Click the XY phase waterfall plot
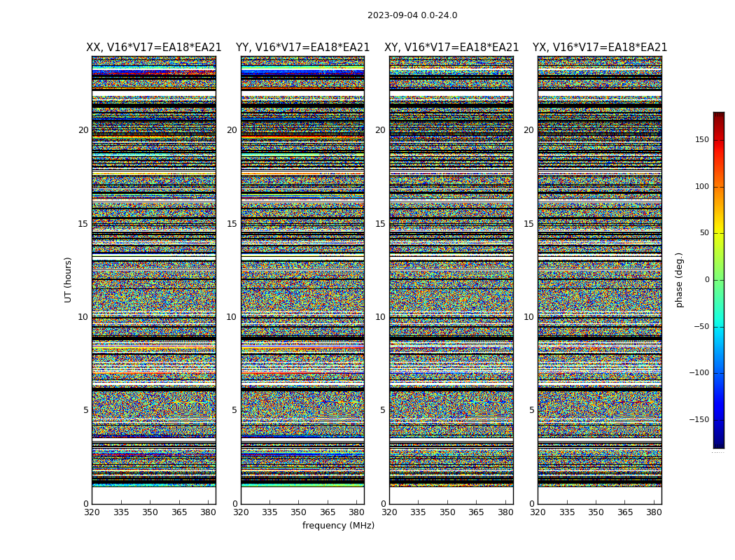Image resolution: width=735 pixels, height=560 pixels. pyautogui.click(x=451, y=280)
